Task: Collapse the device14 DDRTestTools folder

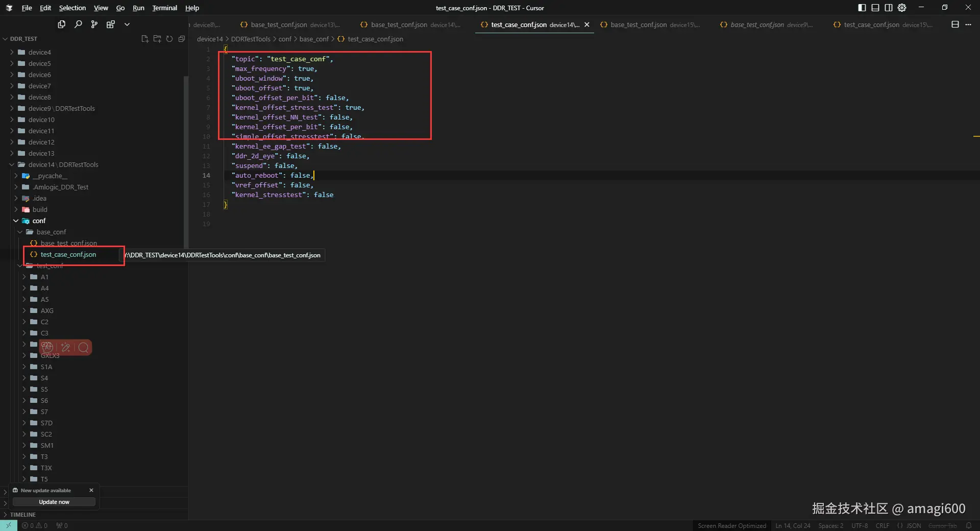Action: point(12,164)
